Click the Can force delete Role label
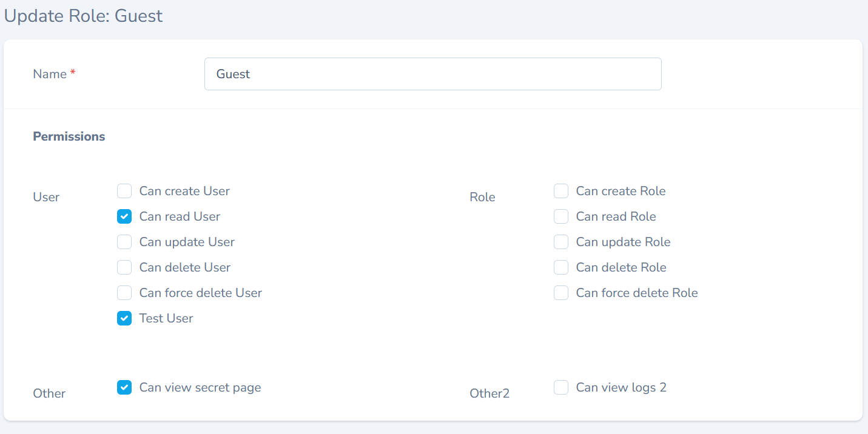The width and height of the screenshot is (868, 434). tap(637, 293)
